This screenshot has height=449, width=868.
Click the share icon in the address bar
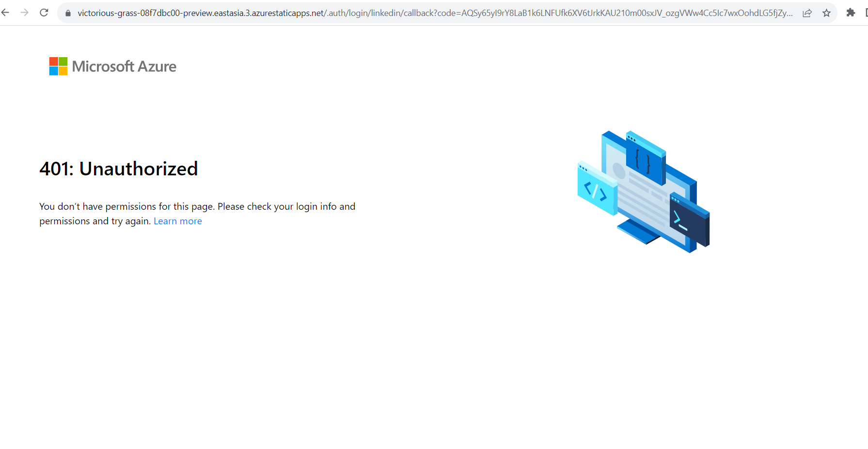coord(807,13)
